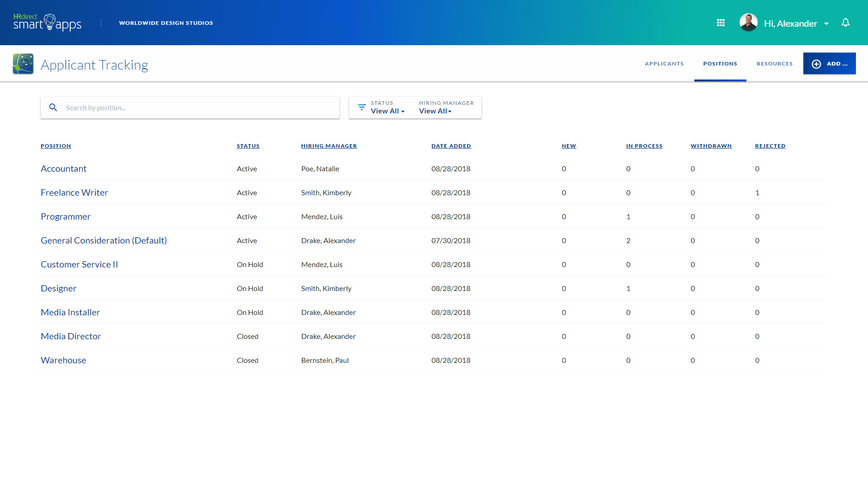
Task: Sort by Hiring Manager column header
Action: [x=329, y=146]
